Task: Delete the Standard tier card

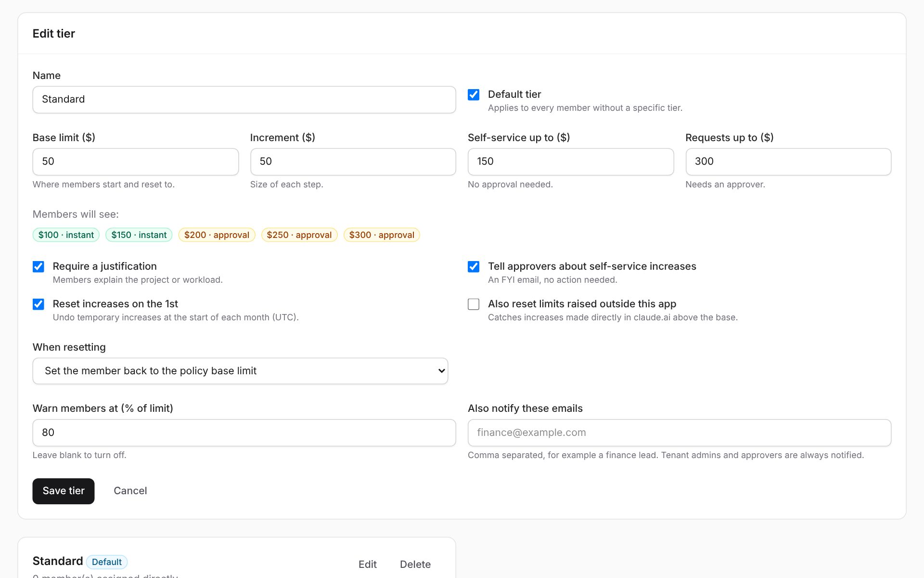Action: 415,564
